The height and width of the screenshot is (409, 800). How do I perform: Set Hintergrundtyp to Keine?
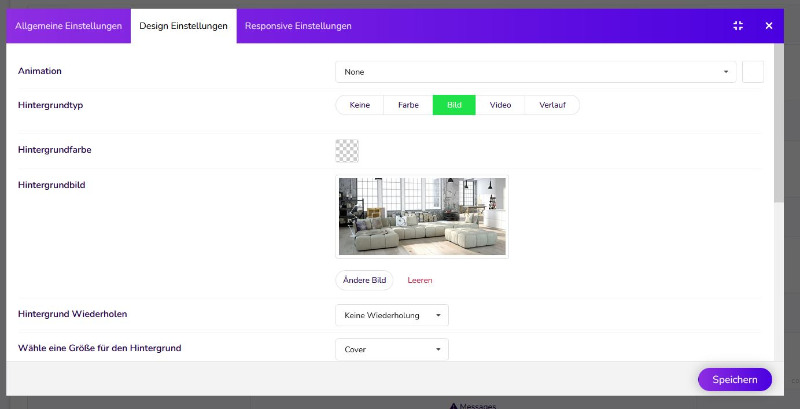[x=359, y=105]
